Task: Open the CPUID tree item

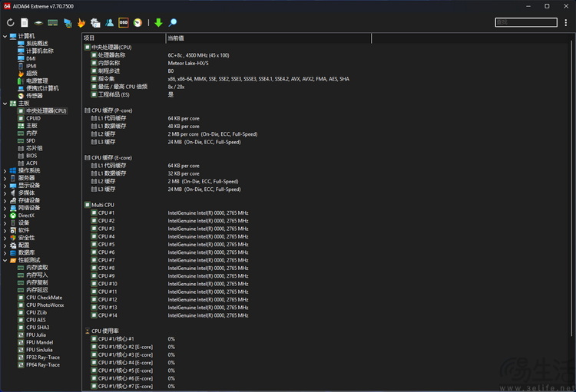Action: 34,118
